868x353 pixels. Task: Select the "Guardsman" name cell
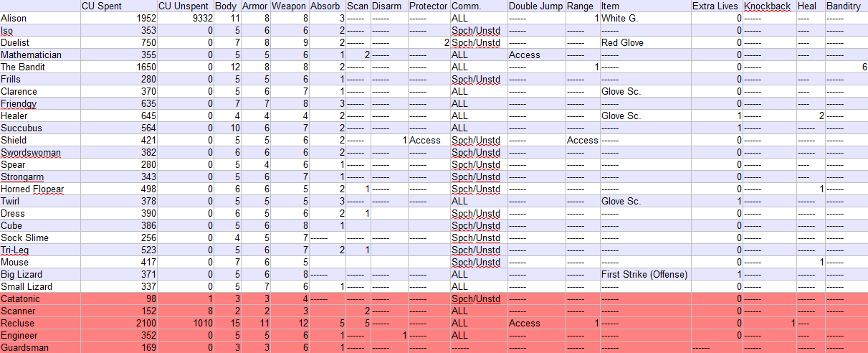[40, 347]
